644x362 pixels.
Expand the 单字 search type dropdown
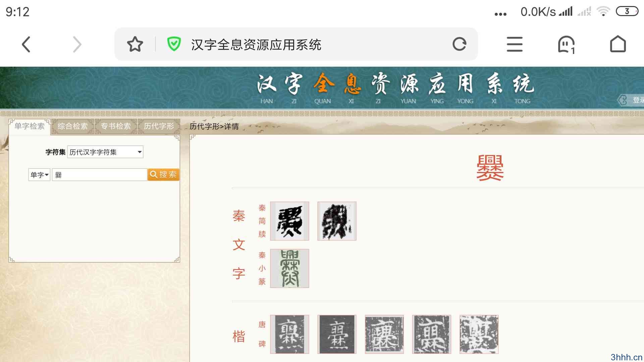click(x=39, y=175)
